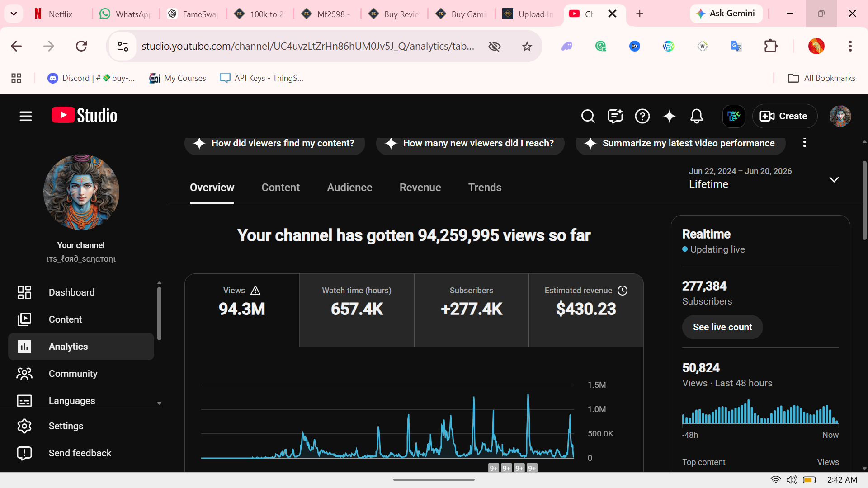Open the hamburger navigation menu
Viewport: 868px width, 488px height.
(26, 116)
